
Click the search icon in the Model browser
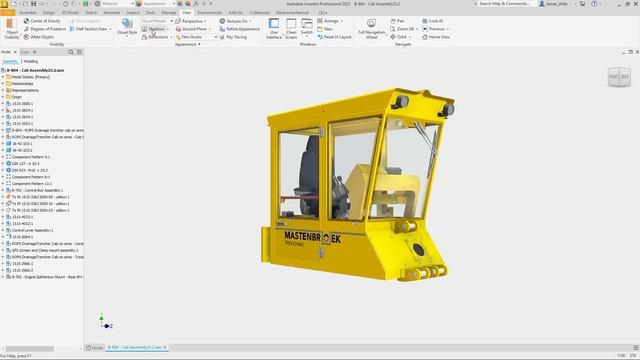click(71, 52)
